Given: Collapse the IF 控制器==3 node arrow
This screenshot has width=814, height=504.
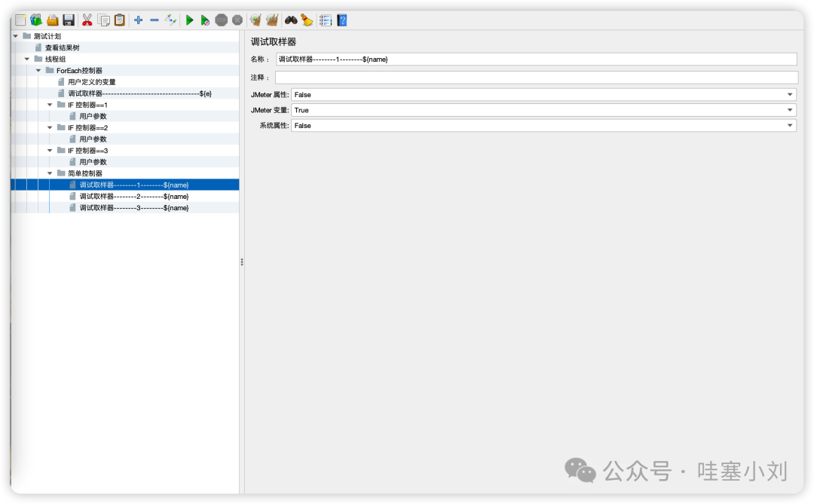Looking at the screenshot, I should point(50,151).
